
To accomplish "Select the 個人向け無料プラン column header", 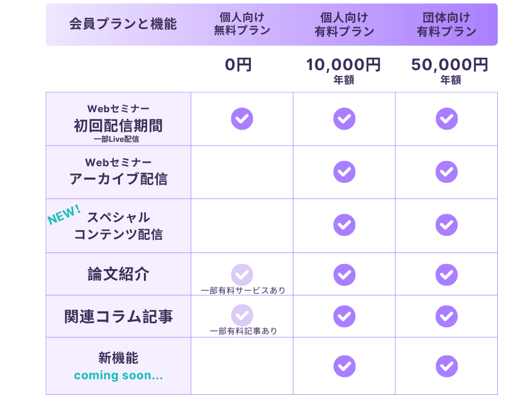I will point(242,24).
